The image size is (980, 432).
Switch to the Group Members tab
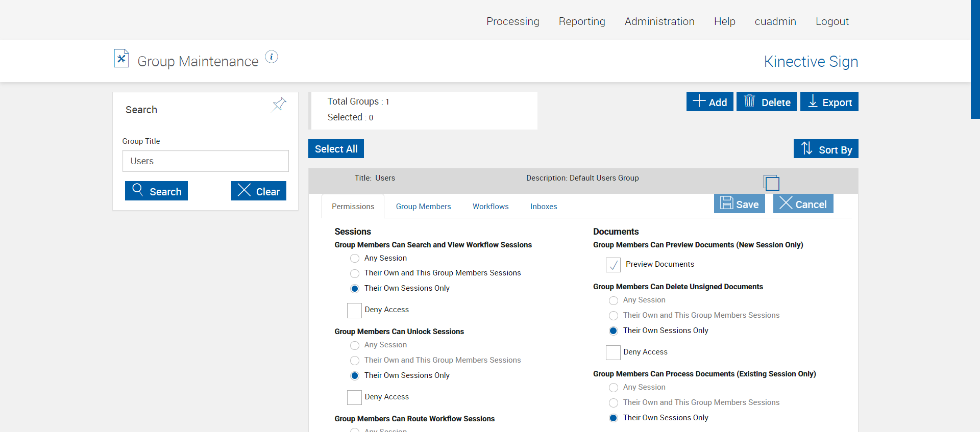click(423, 207)
